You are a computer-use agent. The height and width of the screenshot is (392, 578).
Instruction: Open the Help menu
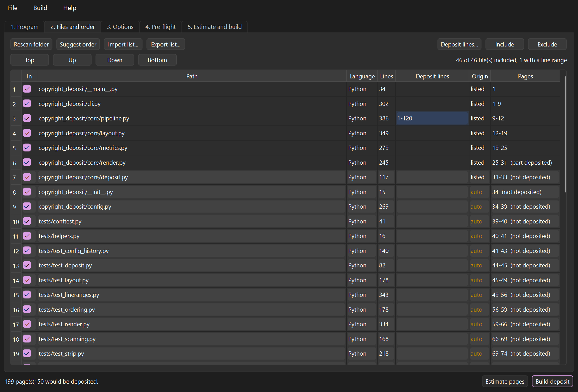(x=70, y=8)
